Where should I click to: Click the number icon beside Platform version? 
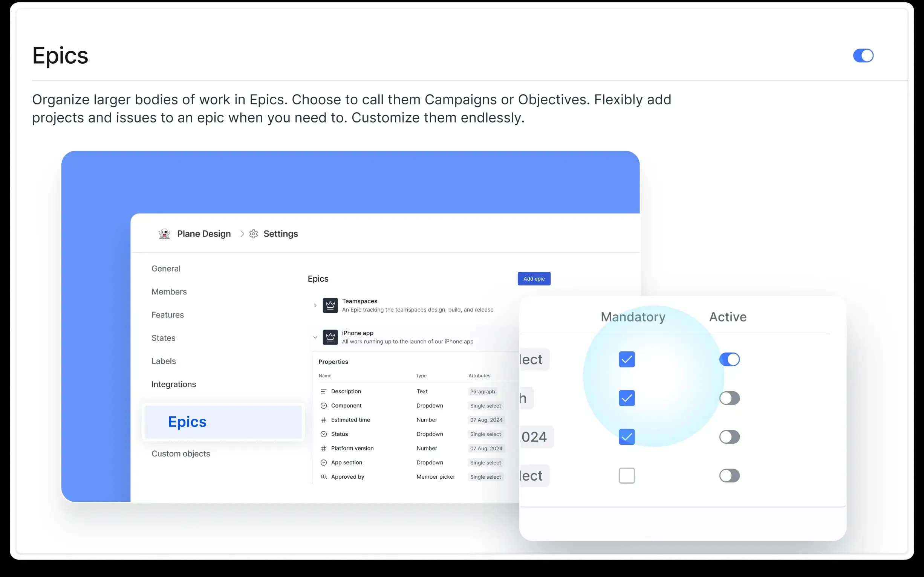(324, 448)
